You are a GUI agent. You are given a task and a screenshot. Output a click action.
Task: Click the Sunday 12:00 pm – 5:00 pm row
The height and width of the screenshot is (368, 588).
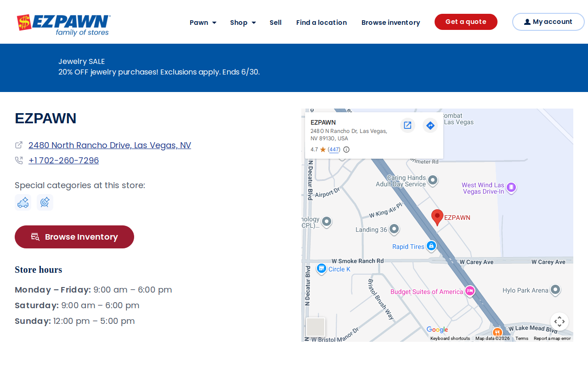tap(75, 321)
